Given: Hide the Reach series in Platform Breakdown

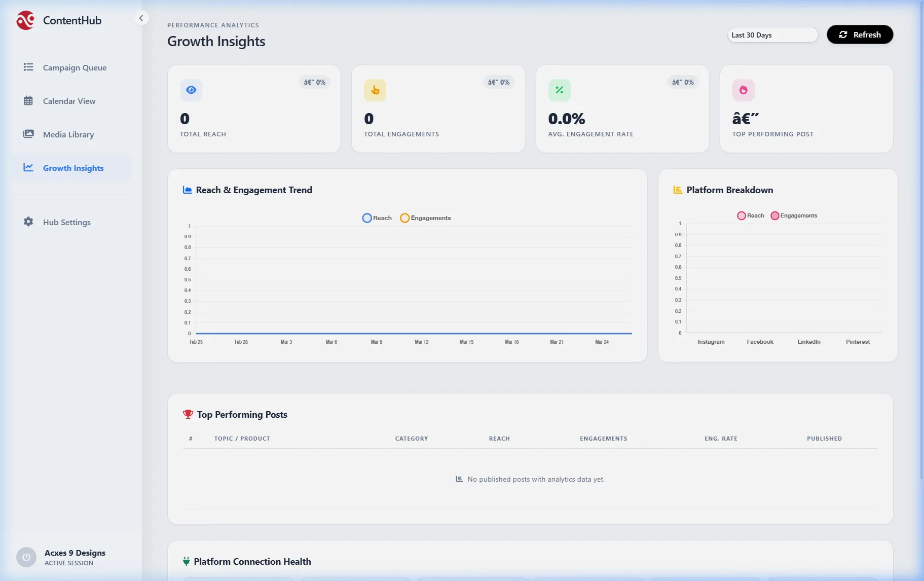Looking at the screenshot, I should (751, 215).
